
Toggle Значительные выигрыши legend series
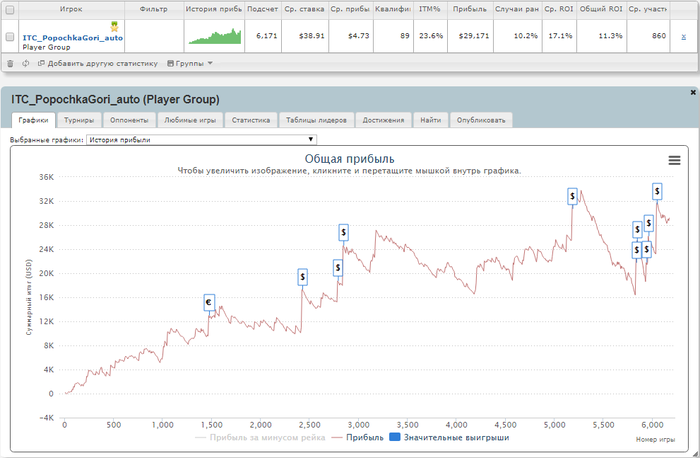pyautogui.click(x=450, y=437)
